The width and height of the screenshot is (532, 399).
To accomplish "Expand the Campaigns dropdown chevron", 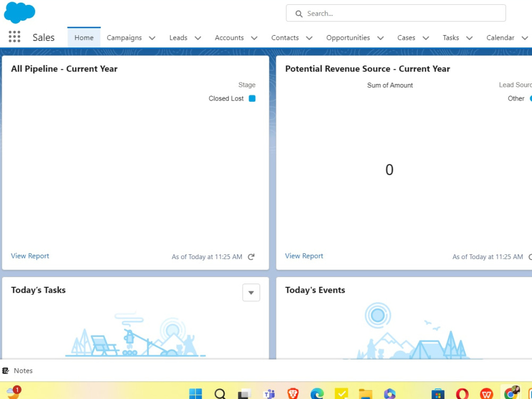I will (152, 38).
